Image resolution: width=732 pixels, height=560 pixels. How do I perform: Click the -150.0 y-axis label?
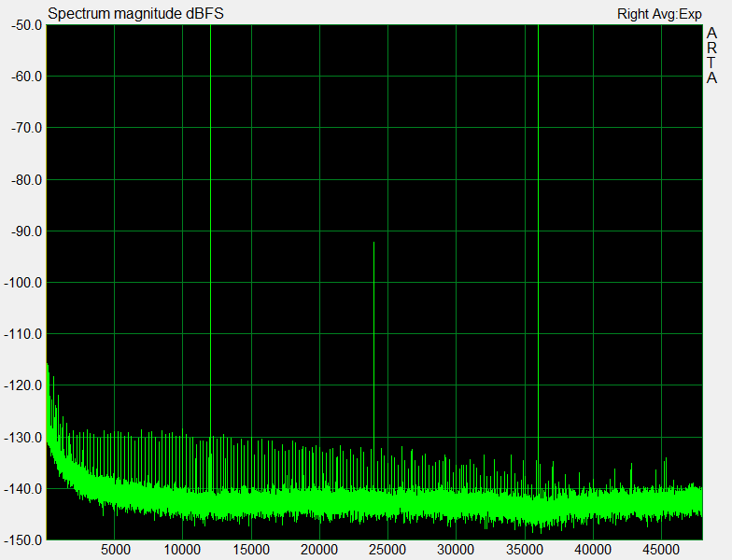[x=22, y=540]
